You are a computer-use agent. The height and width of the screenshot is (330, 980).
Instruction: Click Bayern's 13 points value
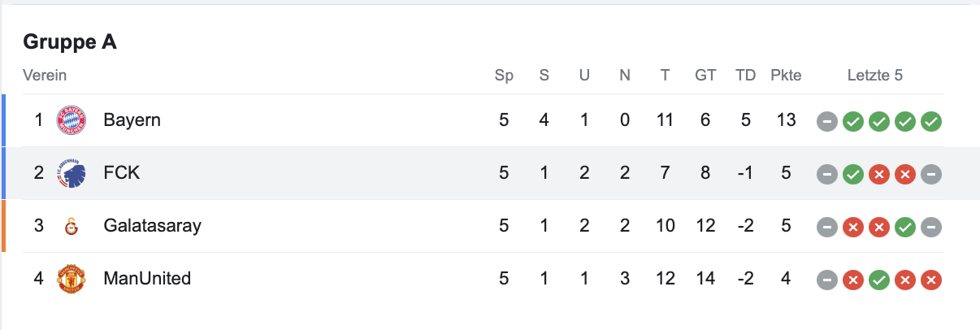tap(786, 120)
